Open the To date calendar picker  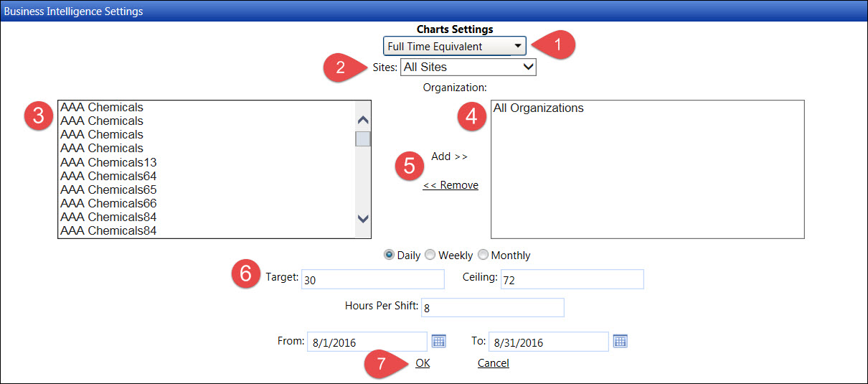pos(621,342)
